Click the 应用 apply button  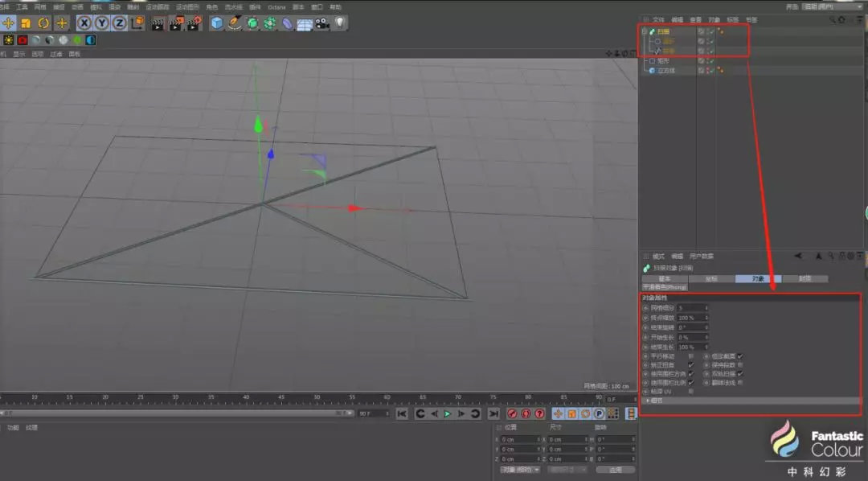615,470
